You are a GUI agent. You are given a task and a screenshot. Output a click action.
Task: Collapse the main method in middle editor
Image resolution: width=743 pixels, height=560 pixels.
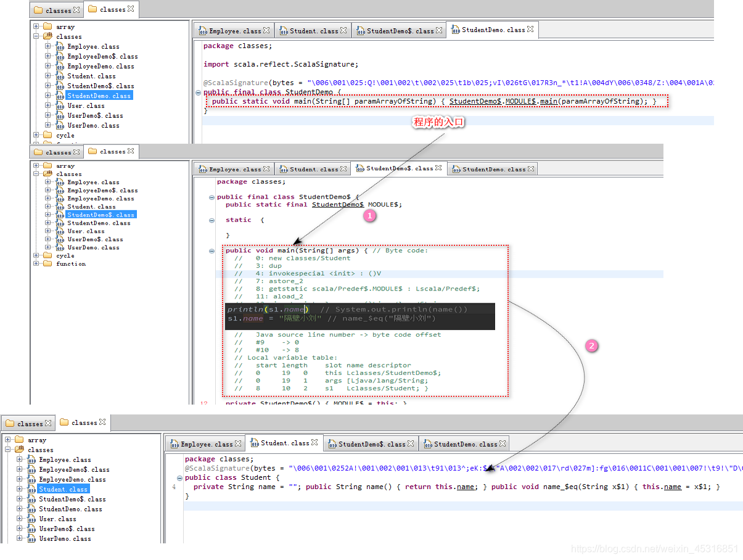pyautogui.click(x=212, y=250)
